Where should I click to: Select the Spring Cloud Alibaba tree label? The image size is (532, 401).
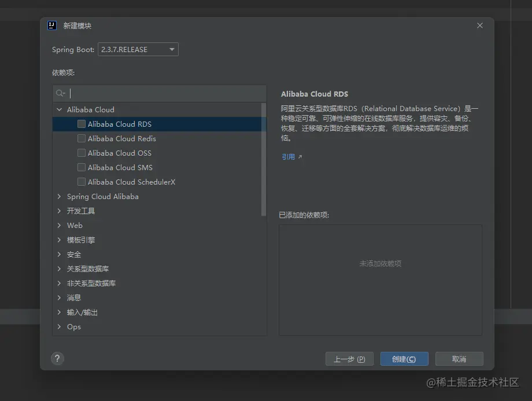(x=103, y=196)
